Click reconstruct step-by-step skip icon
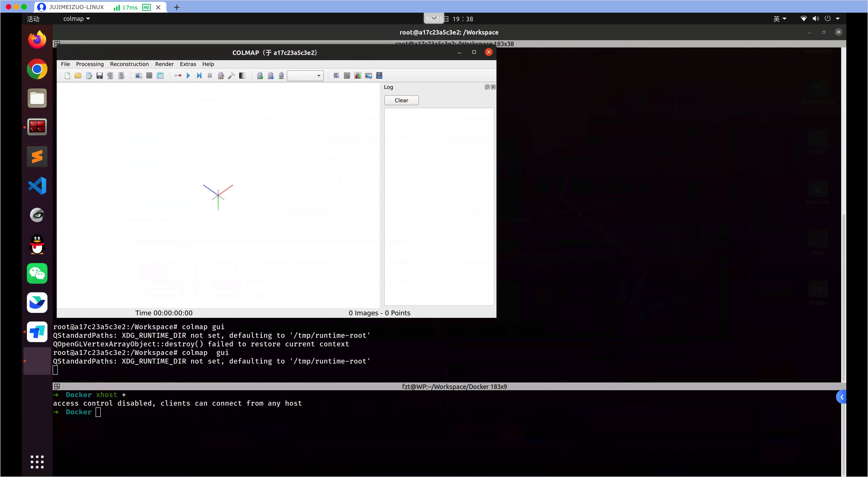This screenshot has width=868, height=477. pos(199,76)
